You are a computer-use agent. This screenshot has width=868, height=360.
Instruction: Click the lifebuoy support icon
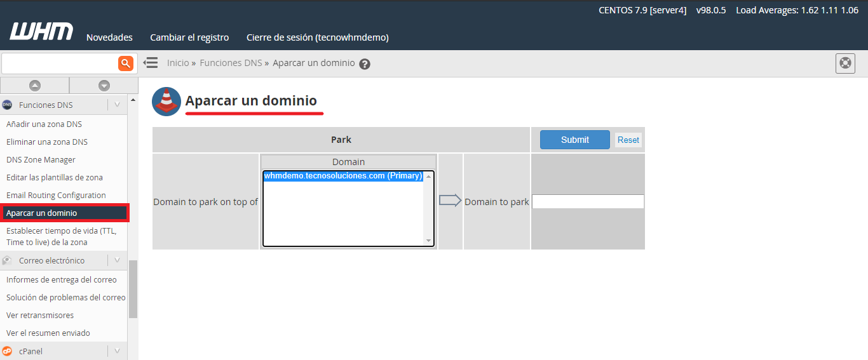(x=845, y=63)
